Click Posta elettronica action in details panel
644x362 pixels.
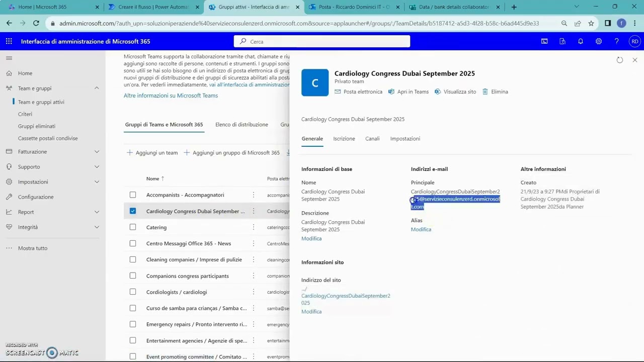(x=358, y=92)
